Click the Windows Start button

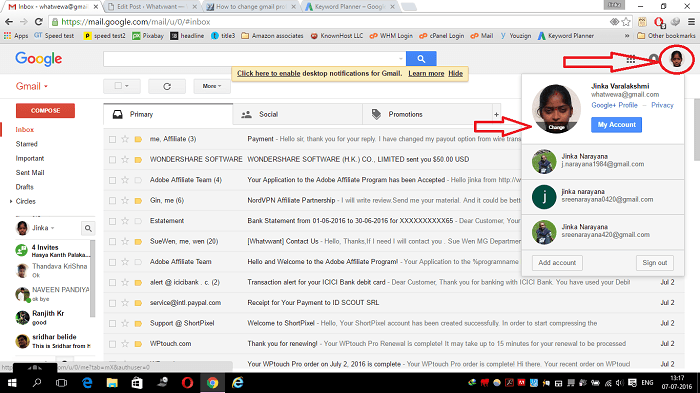pyautogui.click(x=12, y=383)
